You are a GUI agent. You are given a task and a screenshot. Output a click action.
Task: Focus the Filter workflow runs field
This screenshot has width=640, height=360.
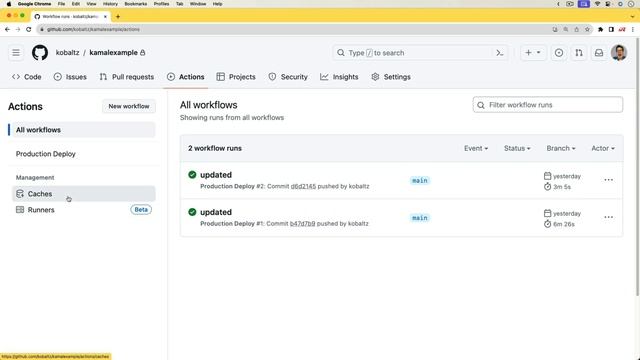tap(548, 105)
